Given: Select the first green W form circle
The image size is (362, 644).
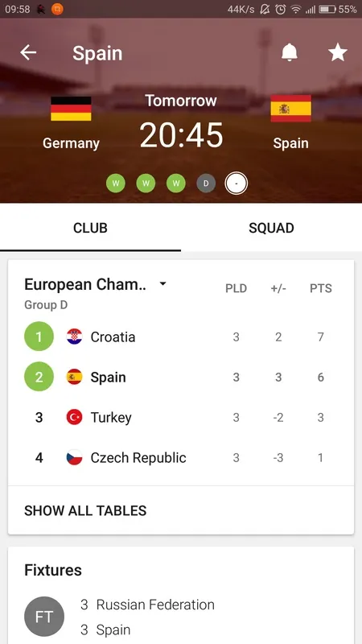Looking at the screenshot, I should click(x=116, y=184).
